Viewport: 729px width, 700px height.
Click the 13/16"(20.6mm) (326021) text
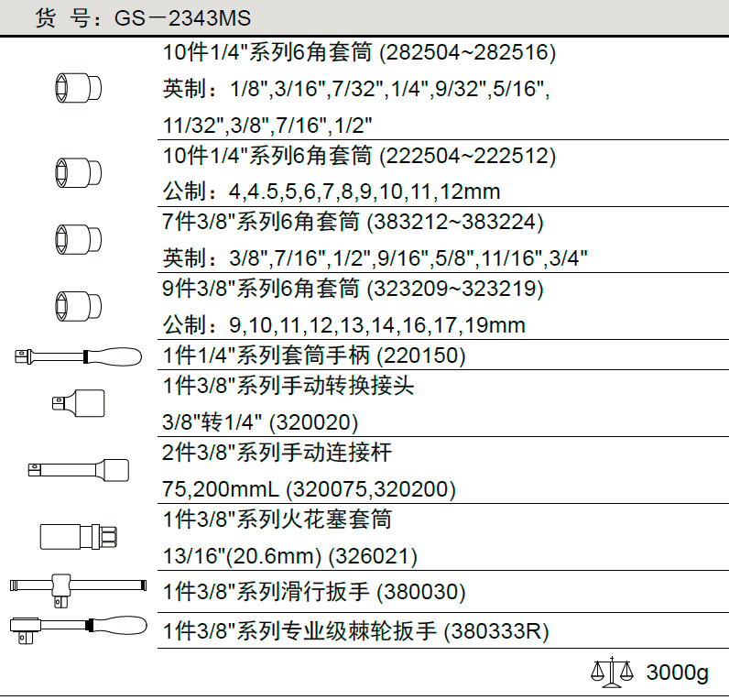290,556
